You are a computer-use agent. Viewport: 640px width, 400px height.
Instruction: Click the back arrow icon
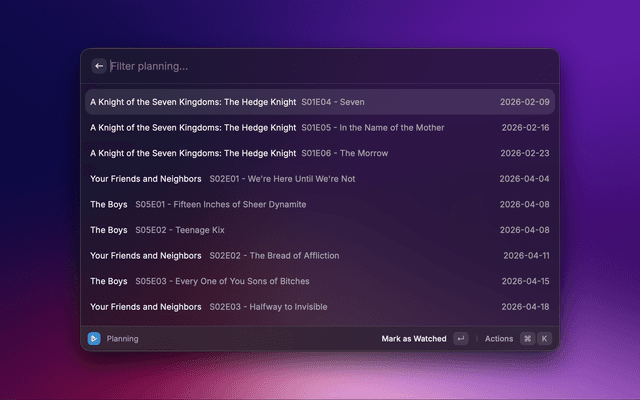(99, 66)
